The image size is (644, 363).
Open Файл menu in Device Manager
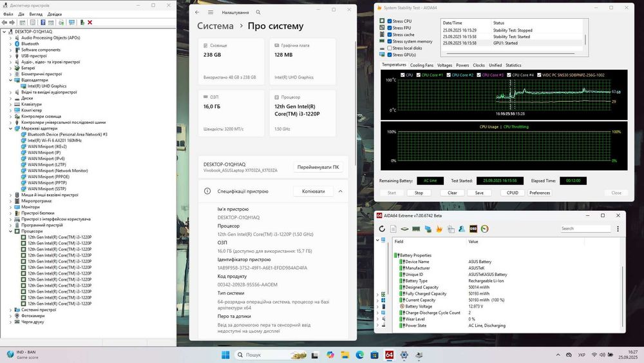8,14
